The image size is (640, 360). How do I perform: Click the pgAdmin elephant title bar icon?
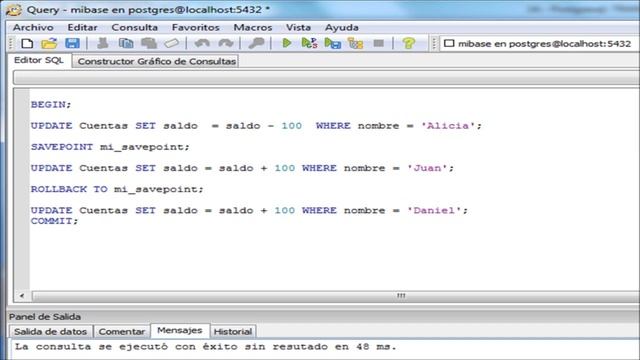pyautogui.click(x=13, y=10)
